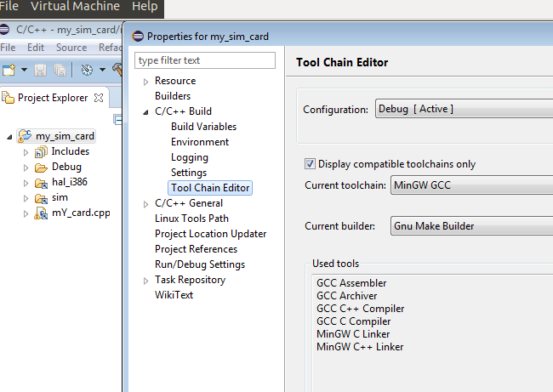553x392 pixels.
Task: Click the Collapse All icon in Project Explorer
Action: click(x=119, y=119)
